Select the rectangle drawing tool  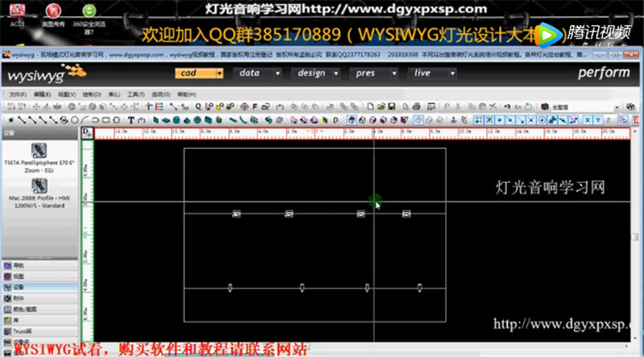click(106, 120)
